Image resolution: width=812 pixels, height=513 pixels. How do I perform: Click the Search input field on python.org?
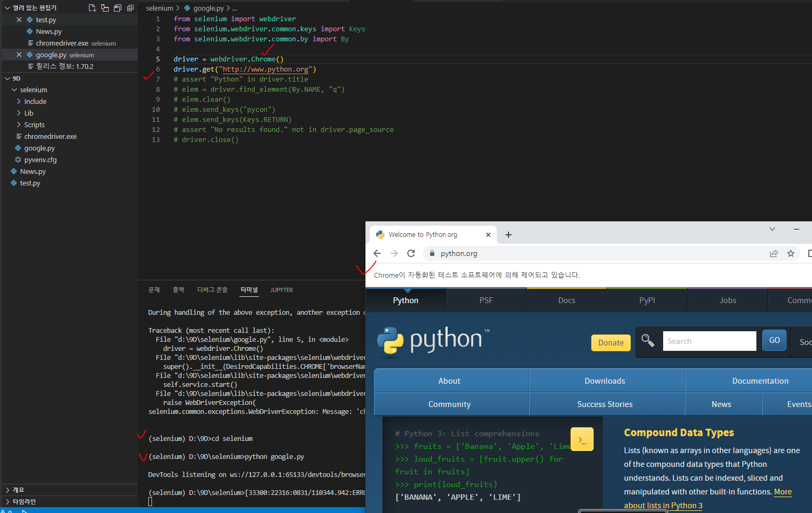709,341
